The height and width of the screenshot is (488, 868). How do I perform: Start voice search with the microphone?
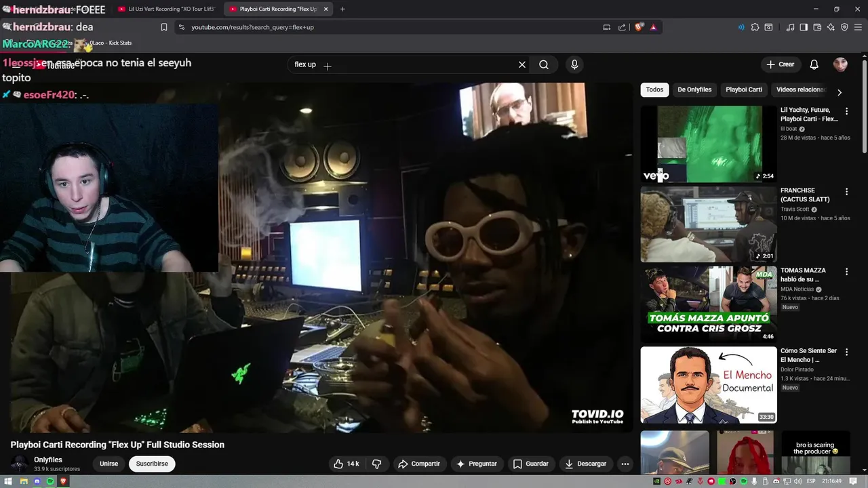pos(574,64)
